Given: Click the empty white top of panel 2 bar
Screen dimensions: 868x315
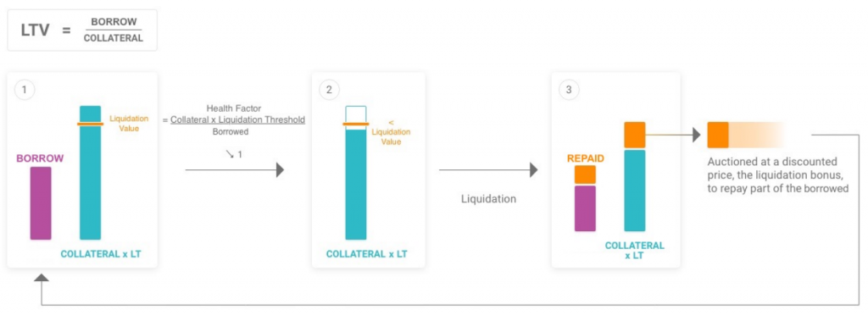Looking at the screenshot, I should pyautogui.click(x=356, y=113).
